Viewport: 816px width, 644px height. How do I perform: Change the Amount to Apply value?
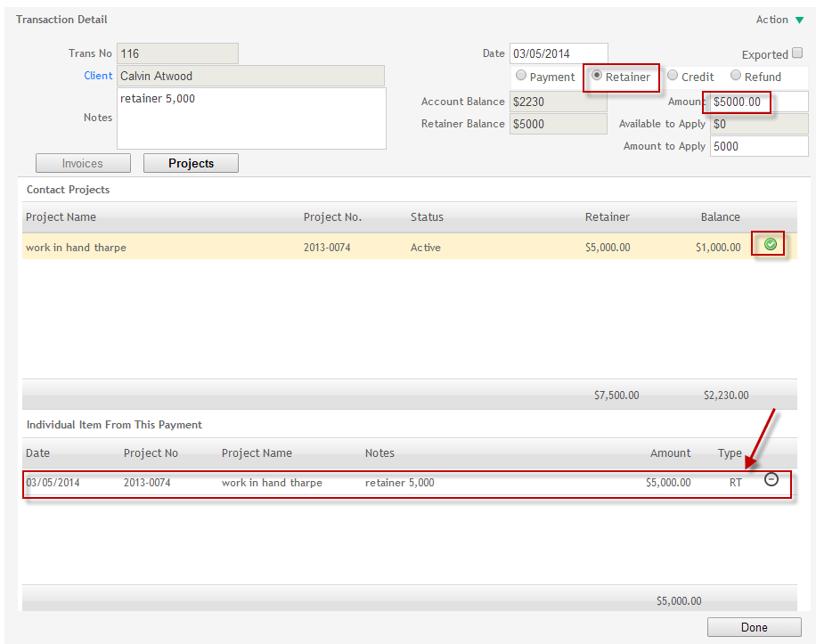[758, 145]
